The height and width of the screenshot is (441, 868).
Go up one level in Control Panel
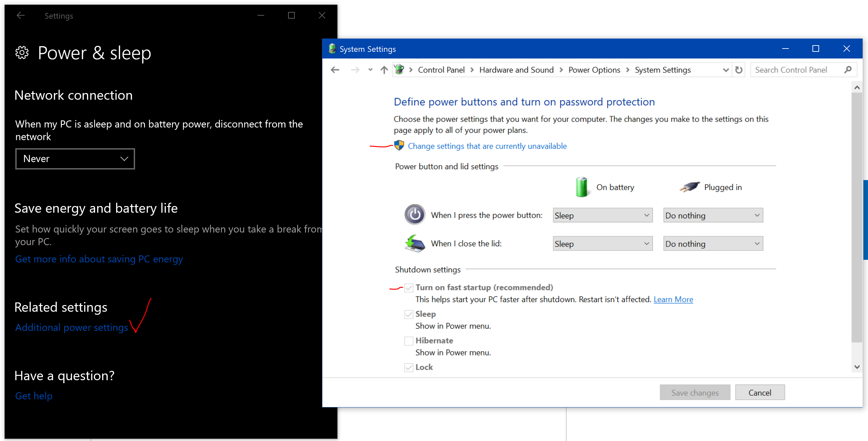point(384,70)
